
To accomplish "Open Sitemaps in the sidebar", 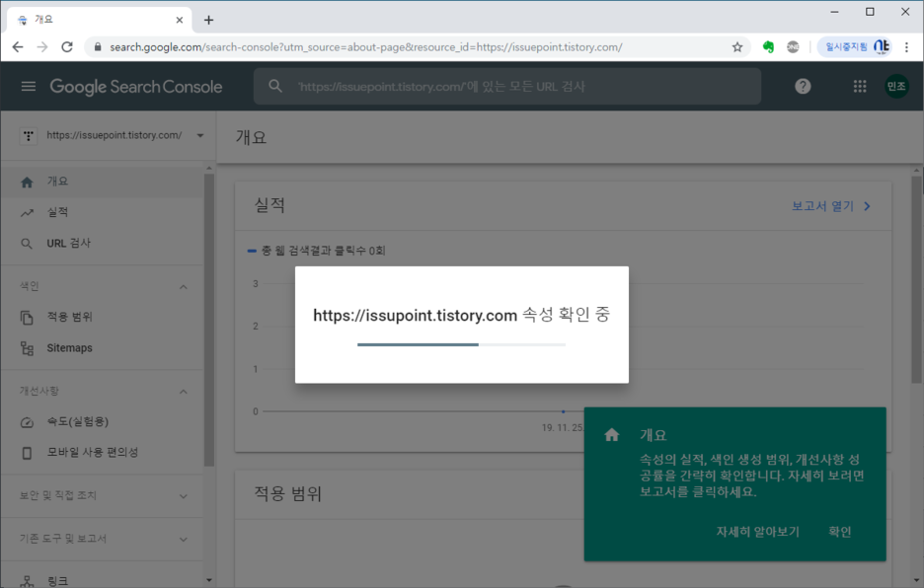I will (103, 348).
